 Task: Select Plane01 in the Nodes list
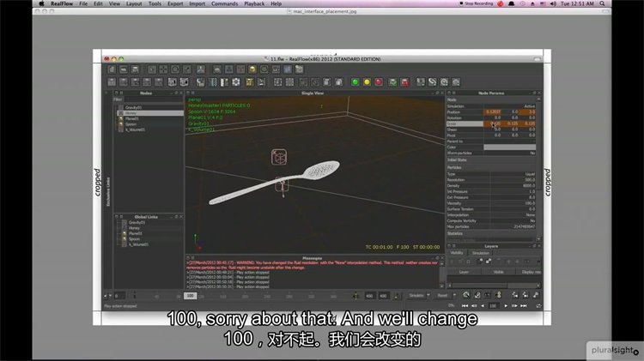(x=132, y=118)
